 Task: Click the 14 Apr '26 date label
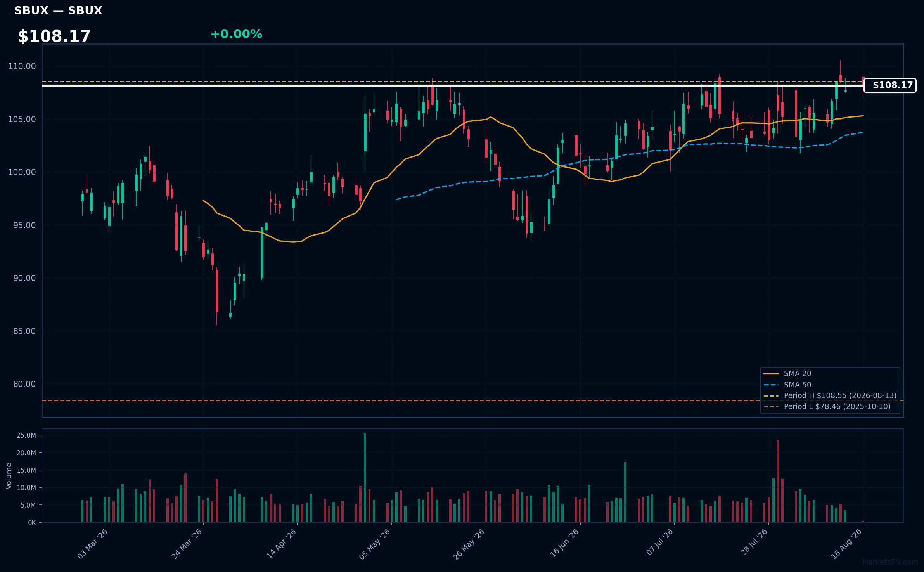click(281, 544)
